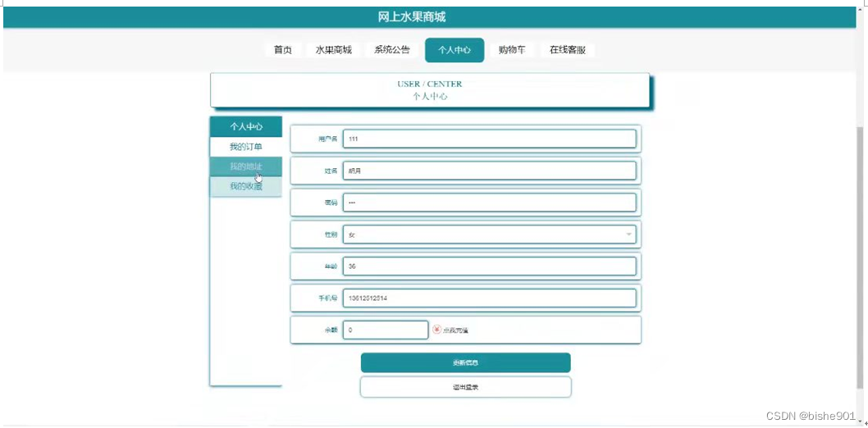Click into the 密码 password field
The width and height of the screenshot is (868, 428).
coord(489,203)
